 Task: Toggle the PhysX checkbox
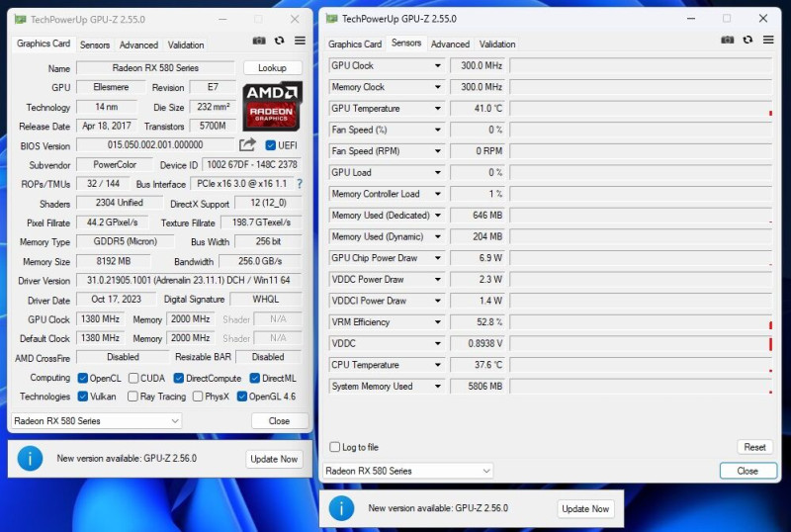[x=198, y=397]
